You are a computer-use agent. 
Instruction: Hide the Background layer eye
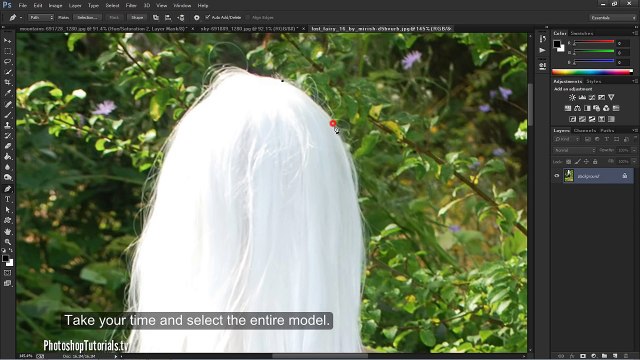pyautogui.click(x=557, y=176)
